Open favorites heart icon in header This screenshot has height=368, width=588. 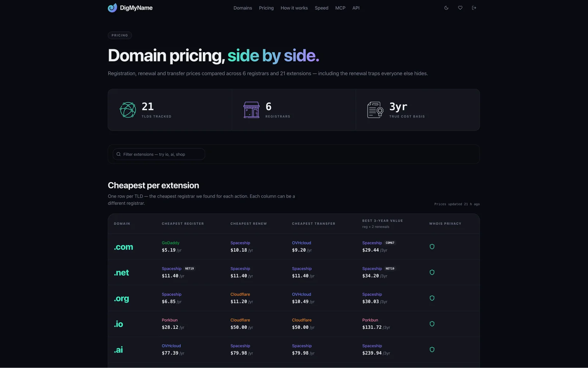pyautogui.click(x=460, y=8)
